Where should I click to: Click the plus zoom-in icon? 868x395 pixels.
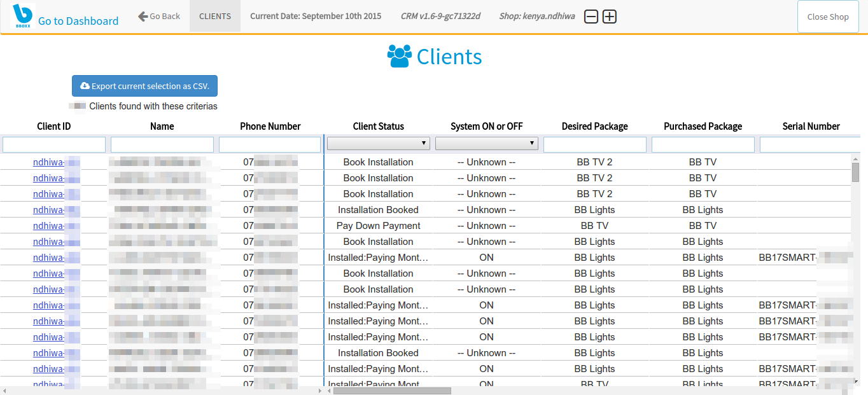tap(610, 17)
